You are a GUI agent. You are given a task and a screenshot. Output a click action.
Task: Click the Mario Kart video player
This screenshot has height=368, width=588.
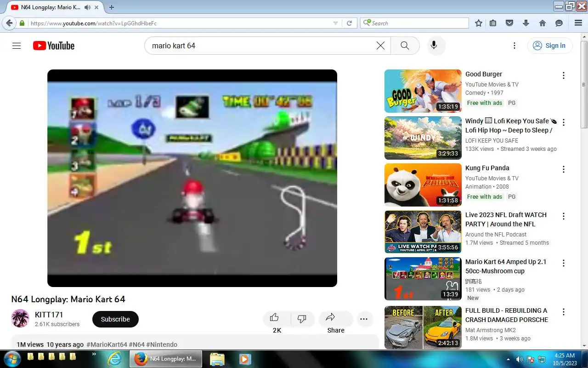pyautogui.click(x=192, y=178)
